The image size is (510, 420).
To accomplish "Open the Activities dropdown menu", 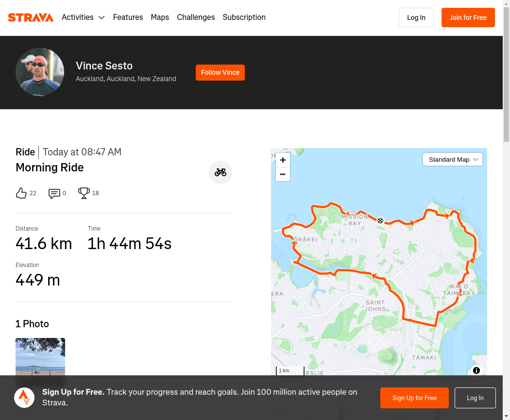I will 83,17.
